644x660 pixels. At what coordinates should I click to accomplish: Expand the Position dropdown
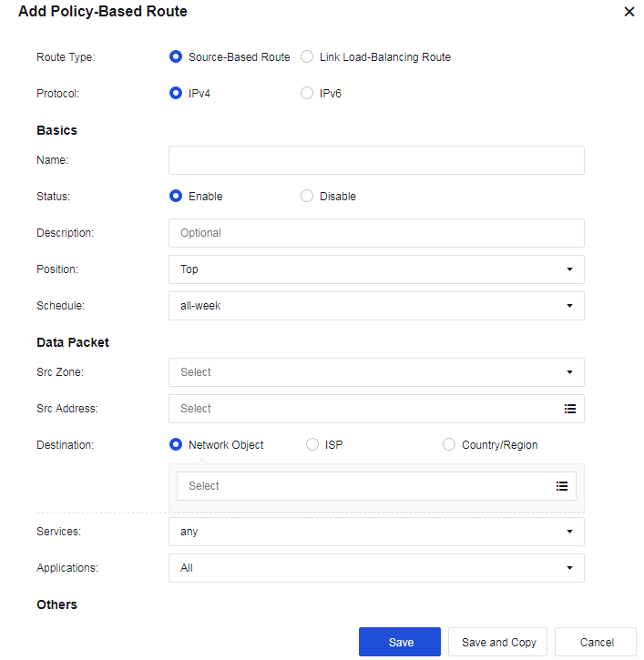pyautogui.click(x=376, y=269)
